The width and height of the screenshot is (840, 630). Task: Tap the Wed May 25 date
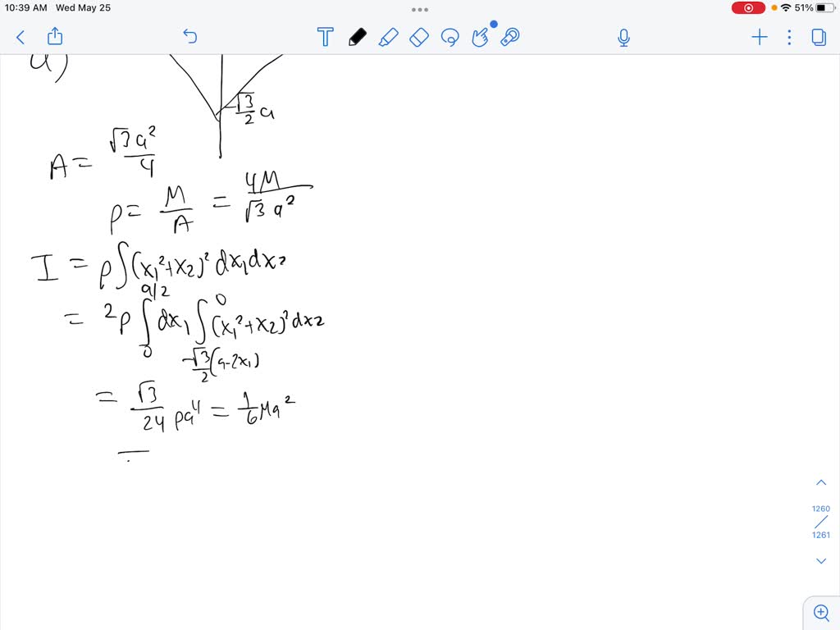tap(83, 8)
